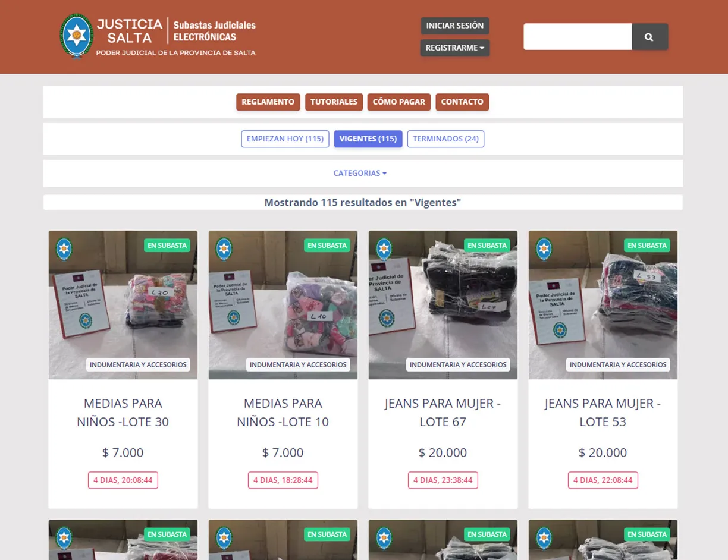Screen dimensions: 728x560
Task: Click the Justicia Salta crest logo in header
Action: pyautogui.click(x=76, y=36)
